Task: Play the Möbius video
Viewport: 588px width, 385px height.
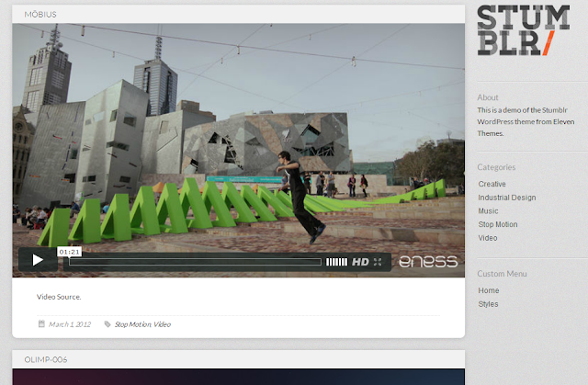Action: [38, 260]
